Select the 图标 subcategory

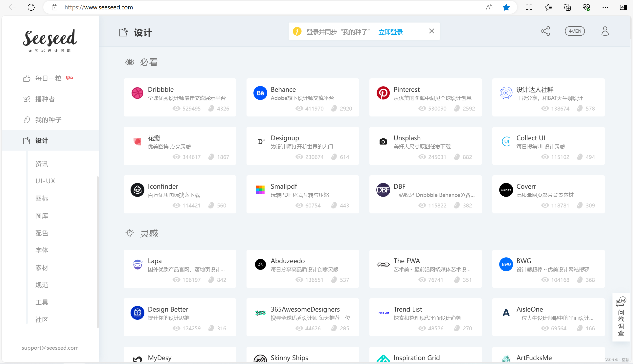coord(42,198)
